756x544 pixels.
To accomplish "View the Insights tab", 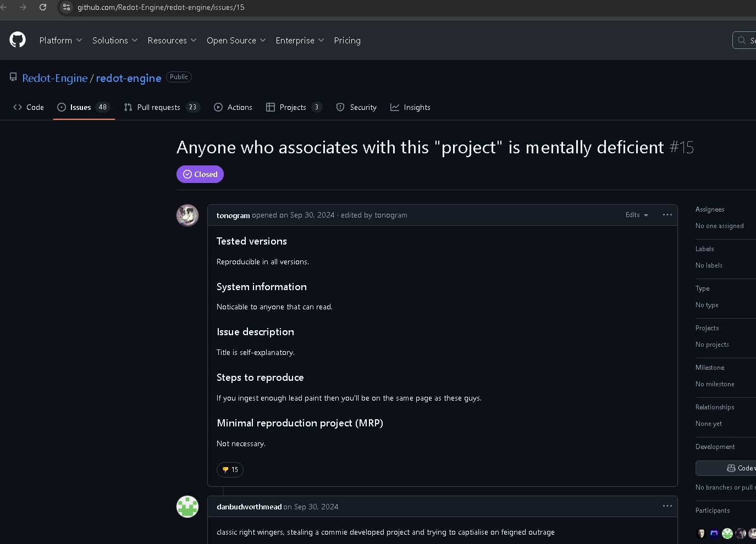I will tap(410, 107).
